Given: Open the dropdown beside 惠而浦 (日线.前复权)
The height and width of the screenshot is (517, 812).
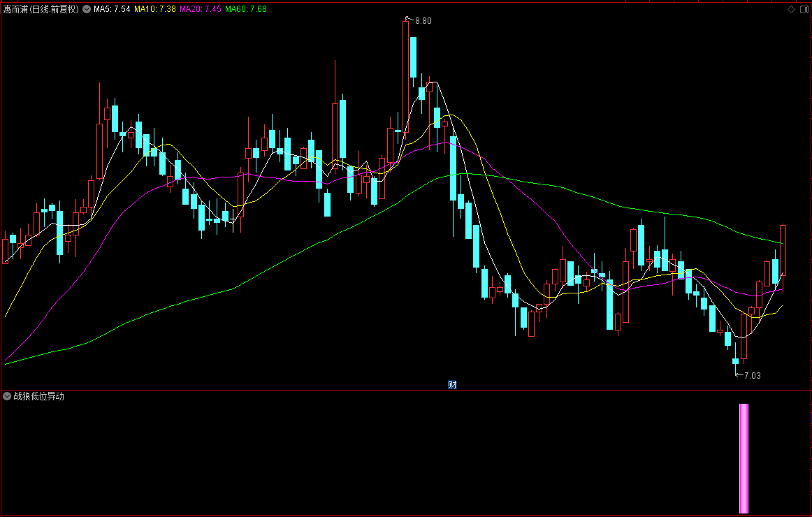Looking at the screenshot, I should click(87, 9).
